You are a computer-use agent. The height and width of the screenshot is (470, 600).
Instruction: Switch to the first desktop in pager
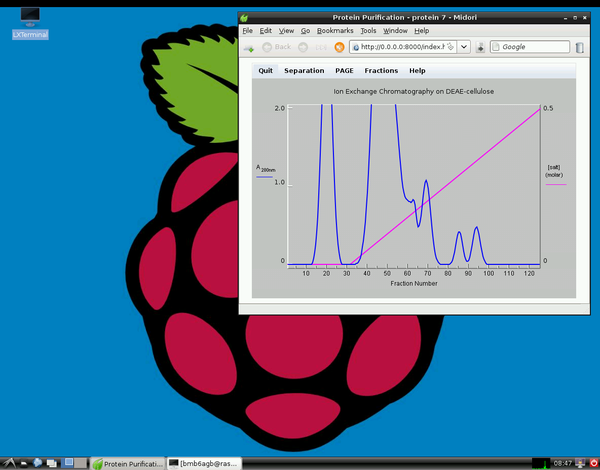click(x=68, y=463)
